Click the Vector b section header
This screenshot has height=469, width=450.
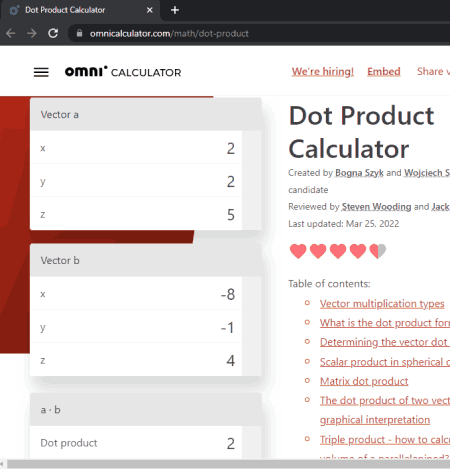pyautogui.click(x=146, y=260)
